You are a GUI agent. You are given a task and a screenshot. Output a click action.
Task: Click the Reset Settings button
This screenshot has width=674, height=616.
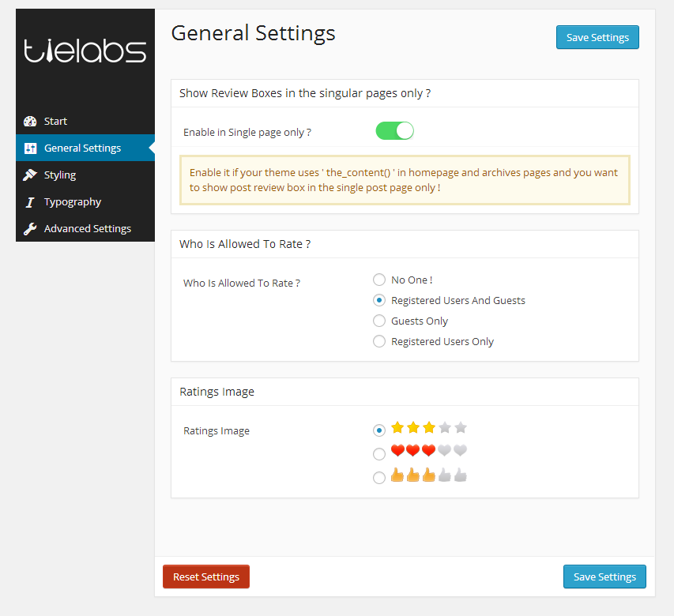[x=205, y=577]
